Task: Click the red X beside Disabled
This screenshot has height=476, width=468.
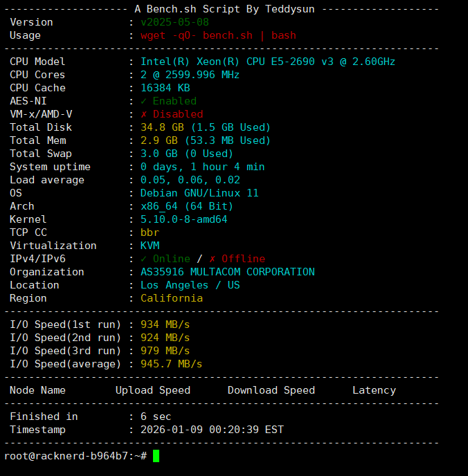Action: click(143, 114)
